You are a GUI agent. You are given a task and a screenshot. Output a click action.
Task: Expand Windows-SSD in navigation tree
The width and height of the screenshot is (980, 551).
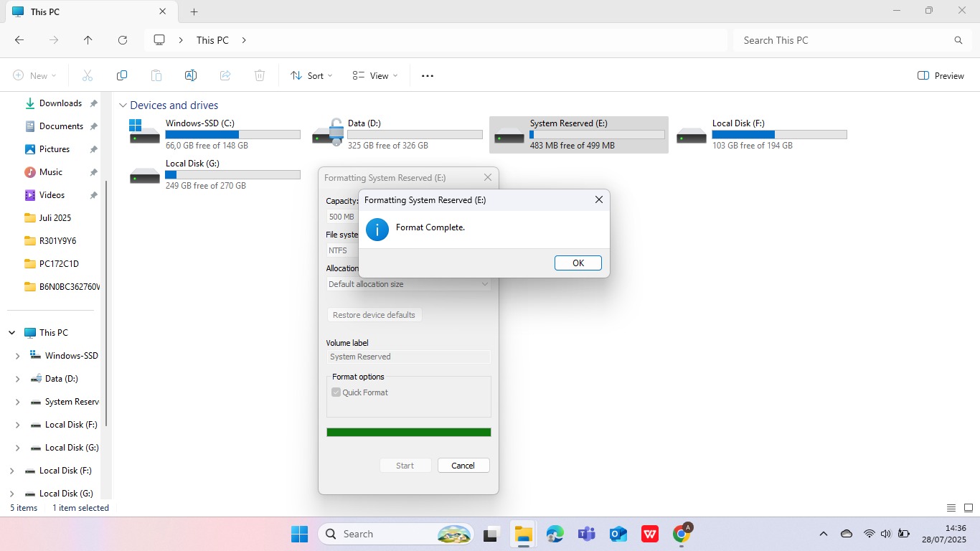[18, 356]
